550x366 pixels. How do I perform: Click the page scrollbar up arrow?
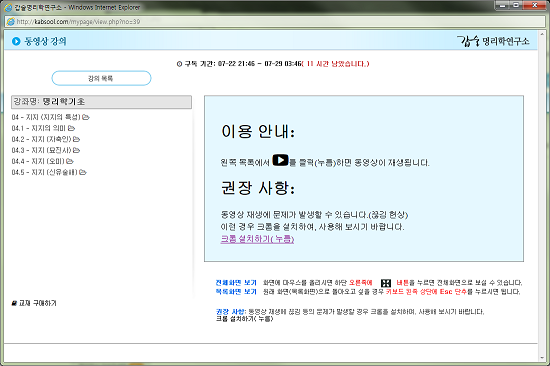click(543, 34)
